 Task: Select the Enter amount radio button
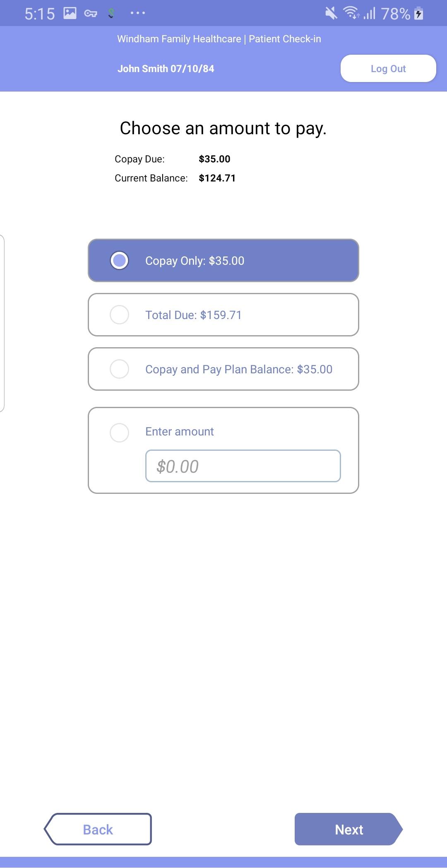[x=119, y=433]
